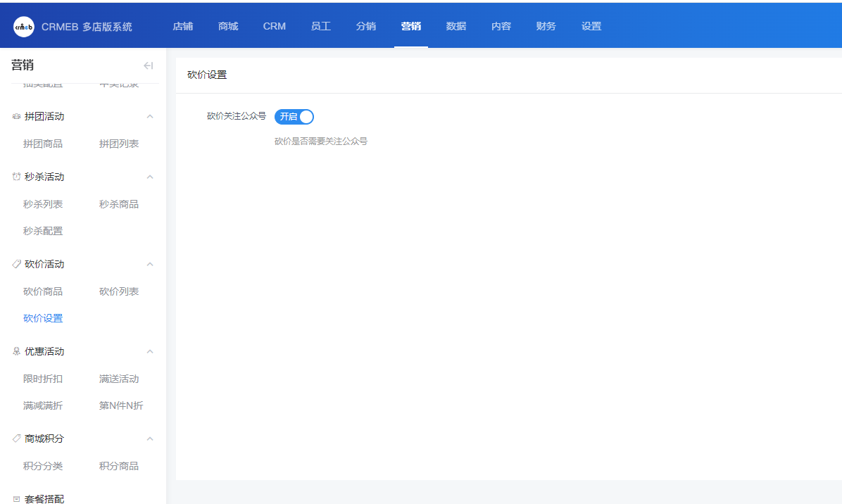Click the 套餐搭配 menu icon
842x504 pixels.
(16, 499)
